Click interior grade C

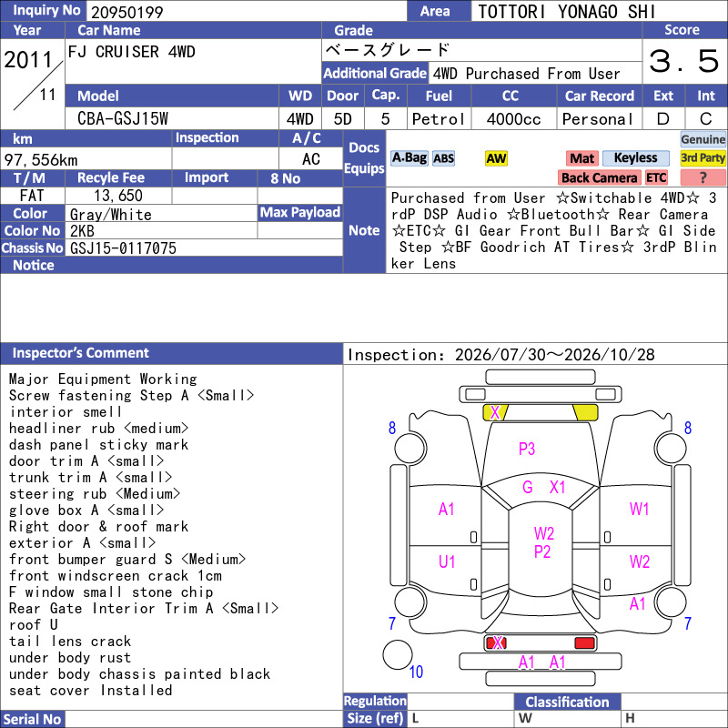click(706, 119)
